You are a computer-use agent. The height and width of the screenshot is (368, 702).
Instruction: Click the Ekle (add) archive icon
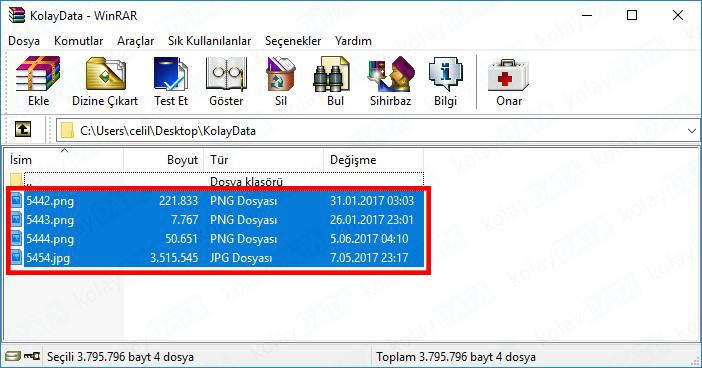[38, 74]
